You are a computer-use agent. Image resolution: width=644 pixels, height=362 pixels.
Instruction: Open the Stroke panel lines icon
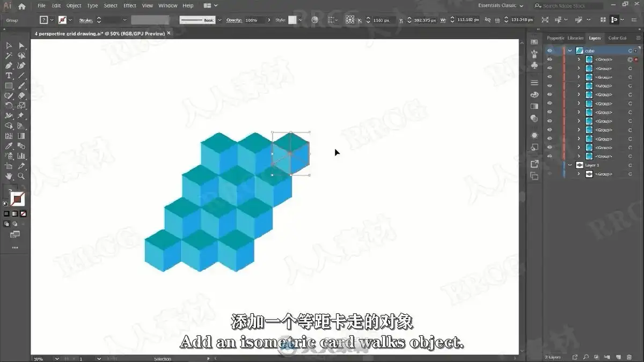click(x=534, y=83)
